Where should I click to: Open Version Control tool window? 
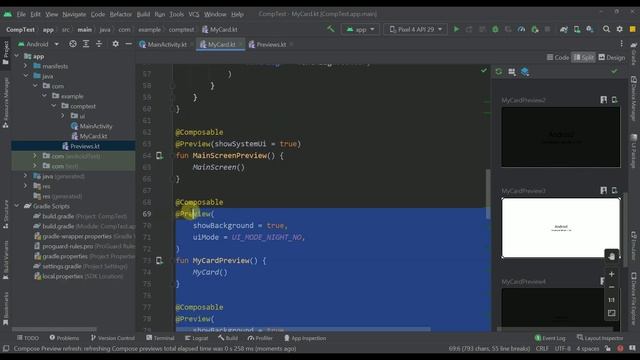tap(113, 338)
